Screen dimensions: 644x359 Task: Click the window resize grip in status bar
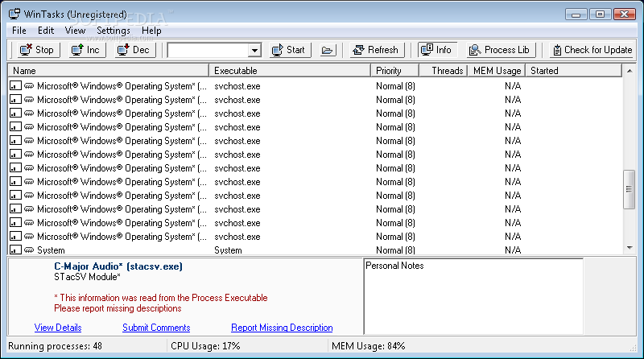pos(633,349)
